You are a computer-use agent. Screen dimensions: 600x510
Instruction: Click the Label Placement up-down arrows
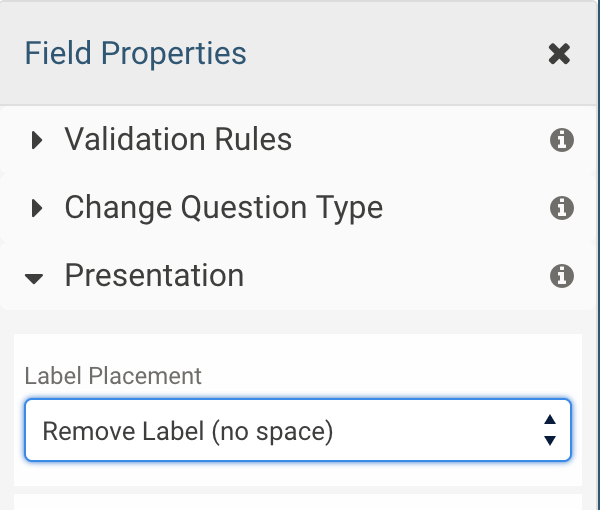tap(550, 430)
